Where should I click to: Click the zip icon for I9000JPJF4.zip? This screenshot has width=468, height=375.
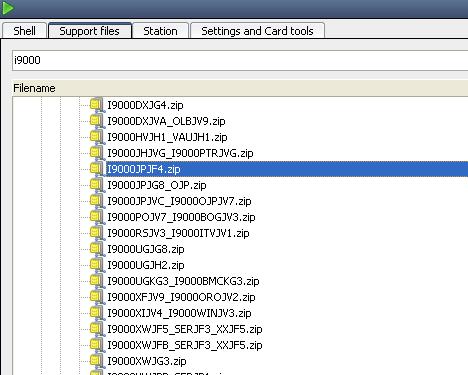(x=96, y=169)
